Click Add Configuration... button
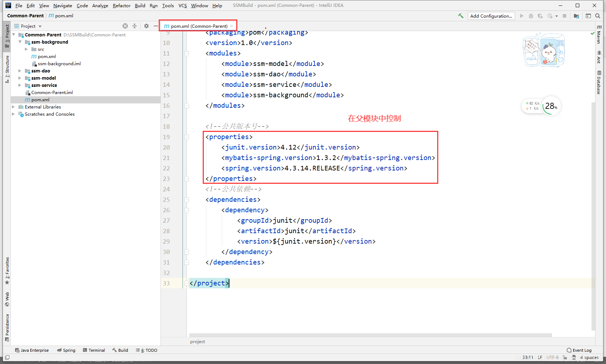The height and width of the screenshot is (364, 606). click(491, 16)
